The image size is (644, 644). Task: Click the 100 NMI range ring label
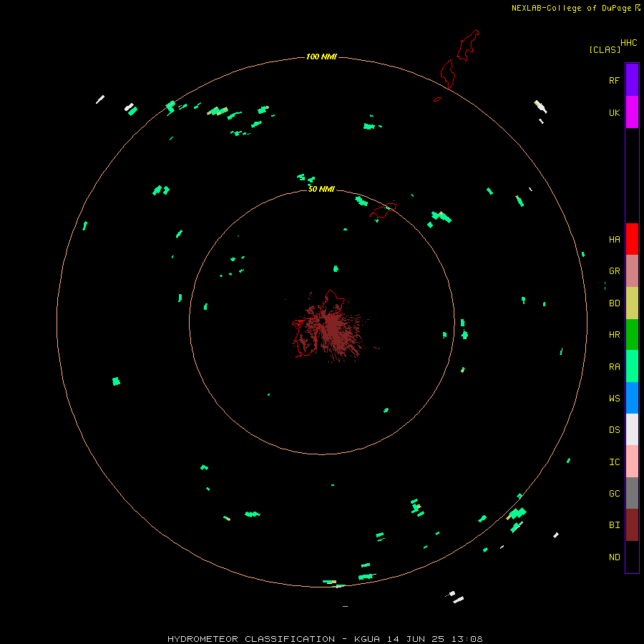321,57
